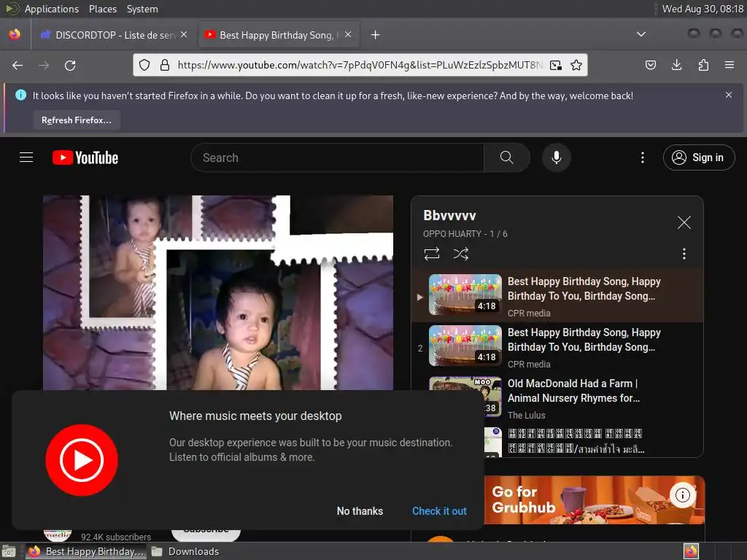Open a new tab
This screenshot has height=560, width=747.
[x=376, y=35]
